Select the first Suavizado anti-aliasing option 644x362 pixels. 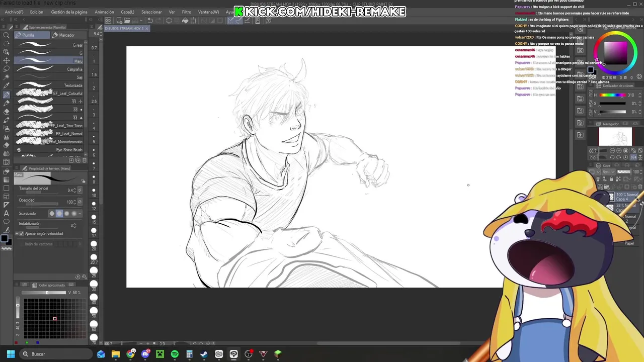pos(52,214)
